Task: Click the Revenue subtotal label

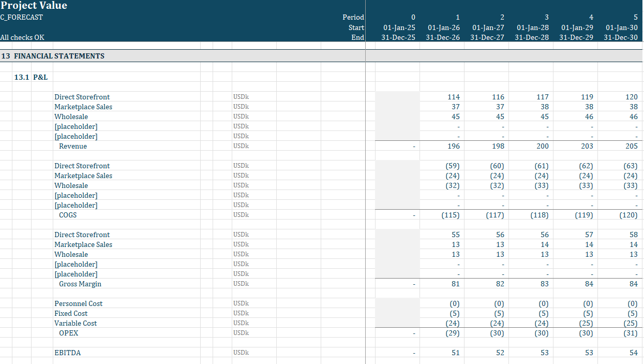Action: tap(73, 146)
